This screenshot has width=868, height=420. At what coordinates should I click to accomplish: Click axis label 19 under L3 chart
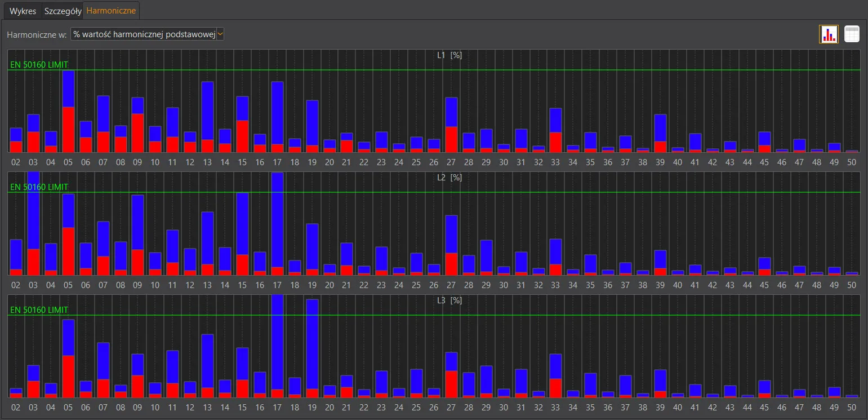(313, 408)
